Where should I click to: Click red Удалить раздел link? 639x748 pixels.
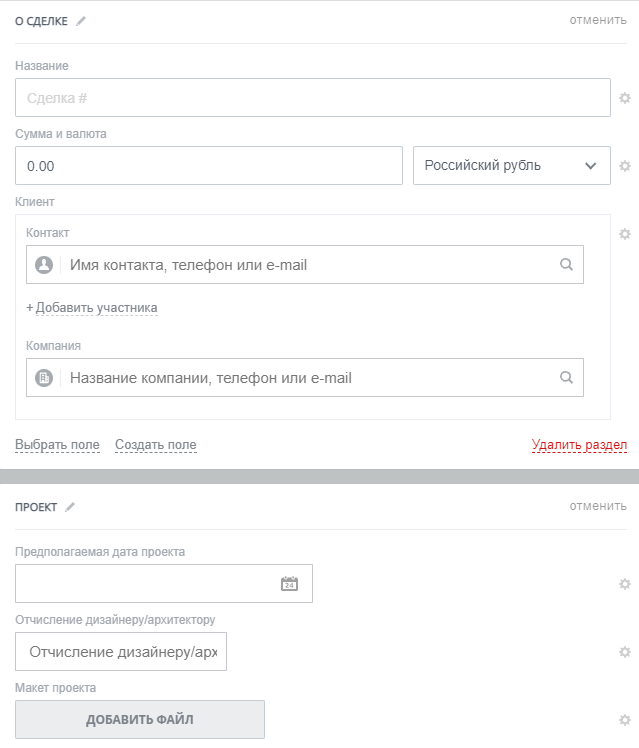point(579,445)
